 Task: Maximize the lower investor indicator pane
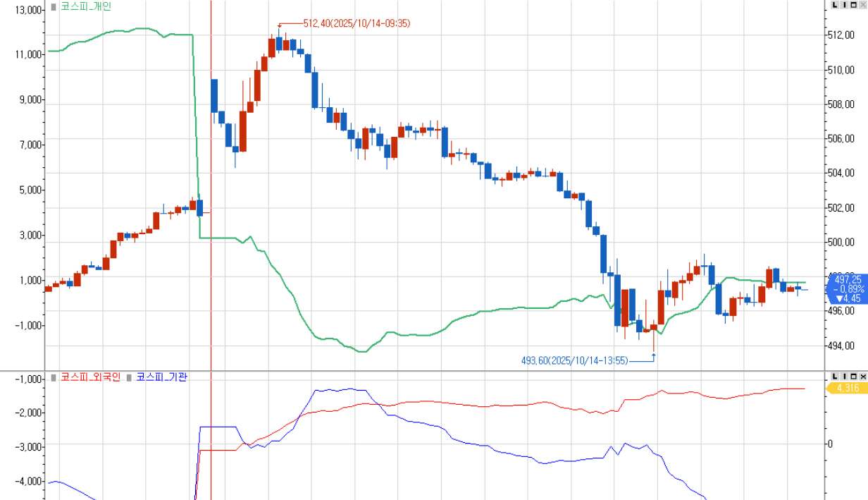click(x=853, y=377)
